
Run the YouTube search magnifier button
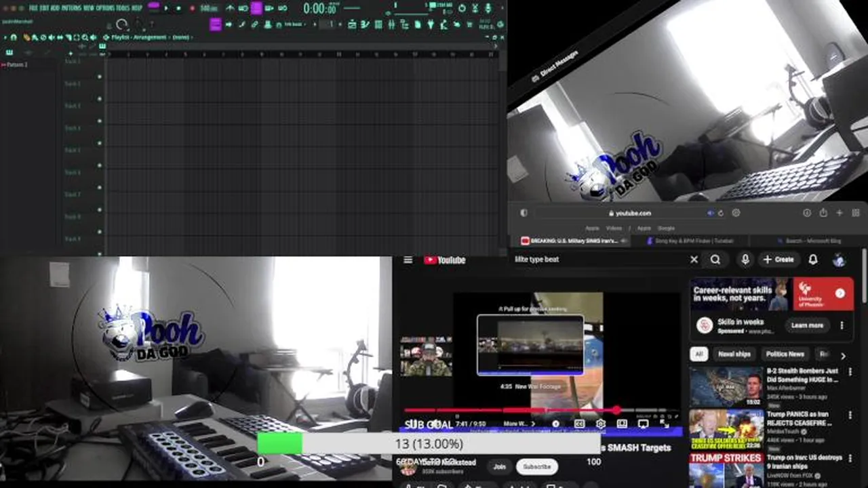click(x=715, y=260)
